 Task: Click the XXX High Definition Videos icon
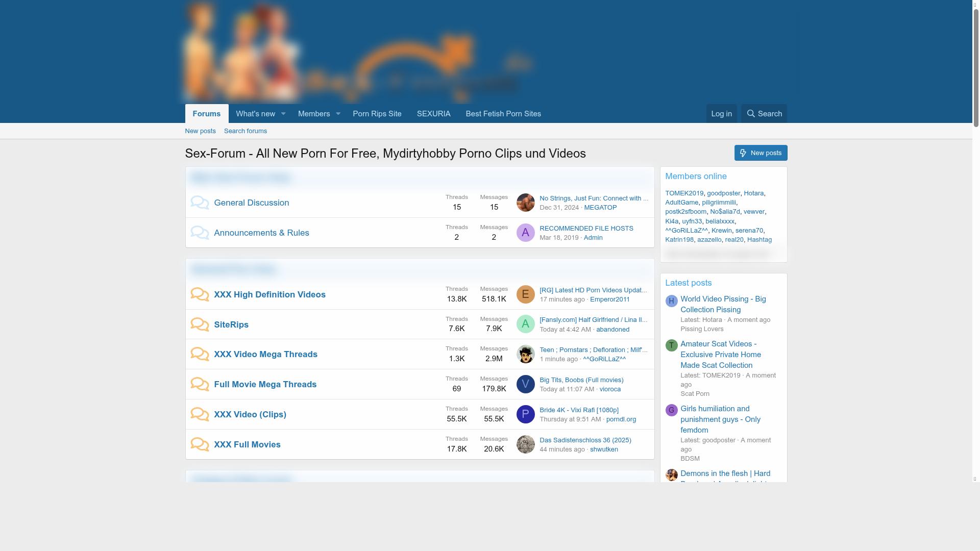coord(200,294)
